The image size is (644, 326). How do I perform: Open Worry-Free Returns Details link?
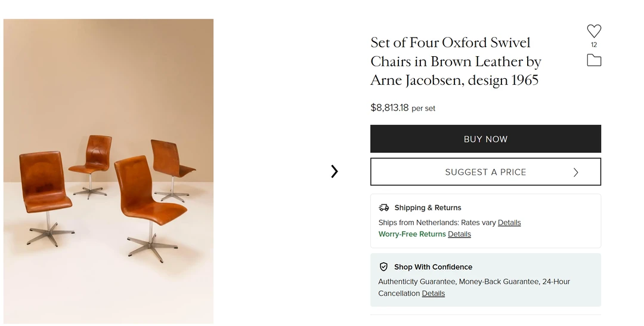pos(459,234)
